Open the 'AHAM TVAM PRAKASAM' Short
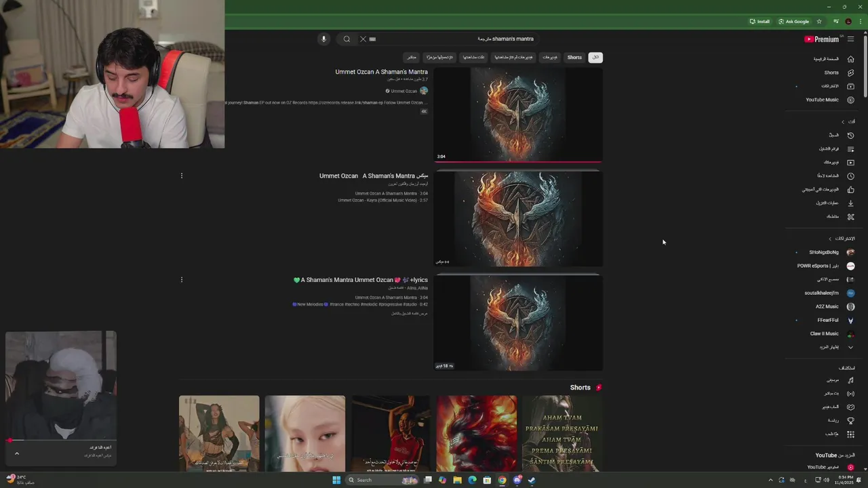Viewport: 868px width, 488px height. point(562,434)
